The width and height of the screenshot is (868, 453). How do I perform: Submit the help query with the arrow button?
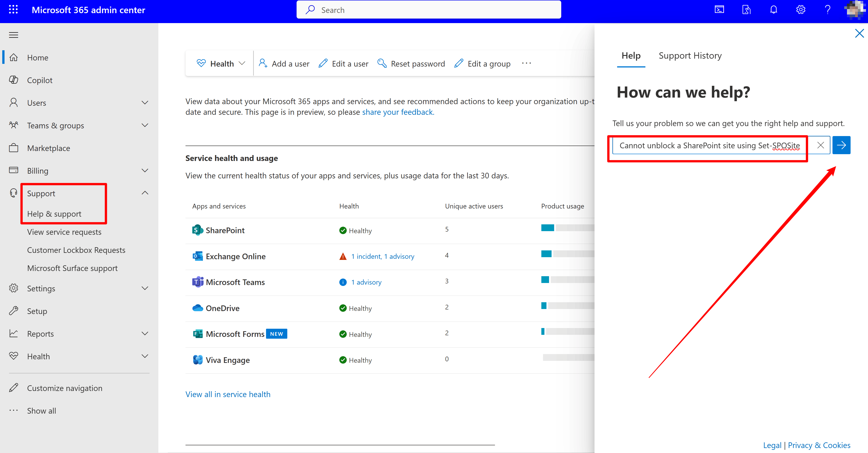(x=841, y=145)
